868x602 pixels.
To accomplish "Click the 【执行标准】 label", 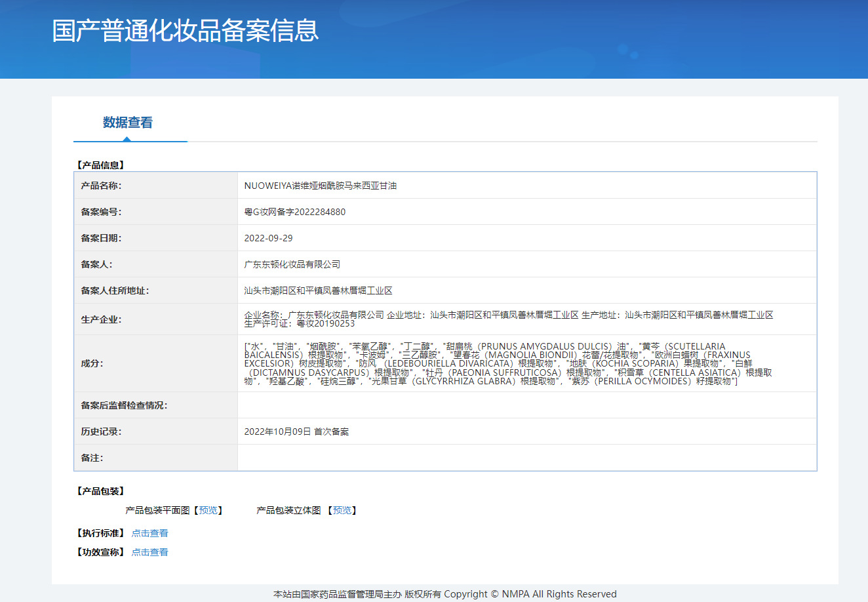I will click(x=100, y=533).
